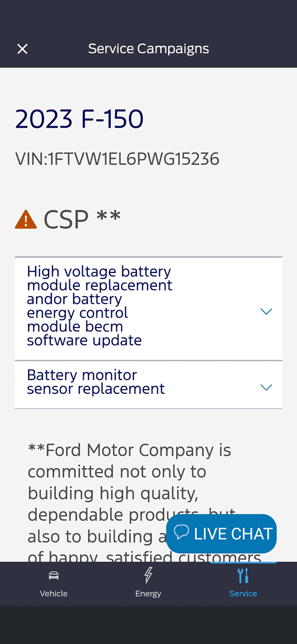Select the VIN number text

tap(117, 159)
